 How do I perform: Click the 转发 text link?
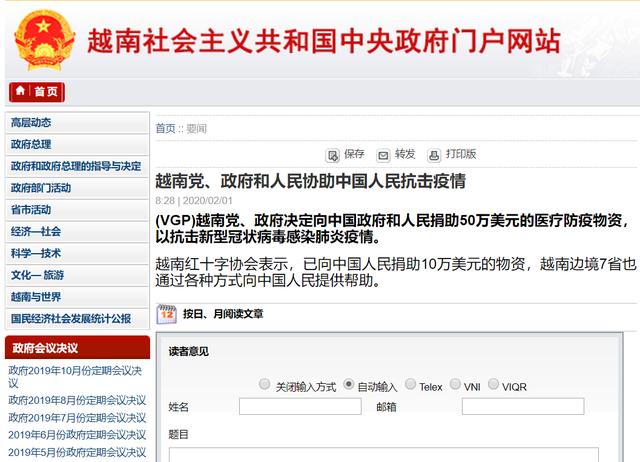405,154
